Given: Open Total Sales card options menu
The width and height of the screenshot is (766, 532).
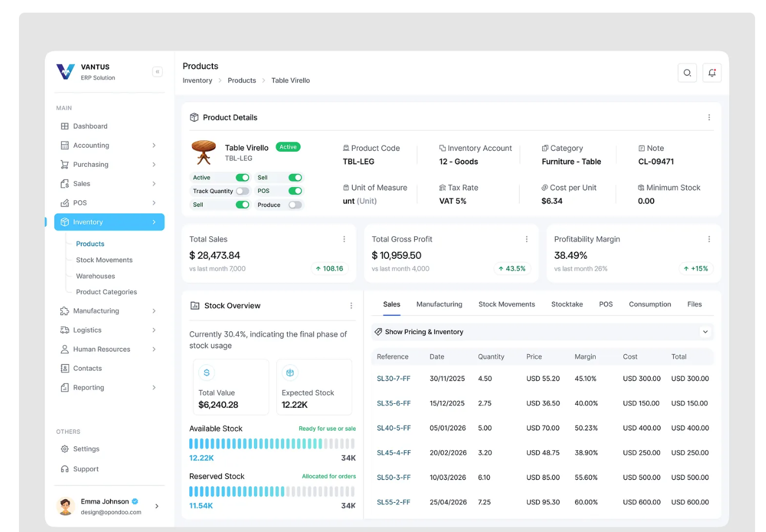Looking at the screenshot, I should 344,239.
